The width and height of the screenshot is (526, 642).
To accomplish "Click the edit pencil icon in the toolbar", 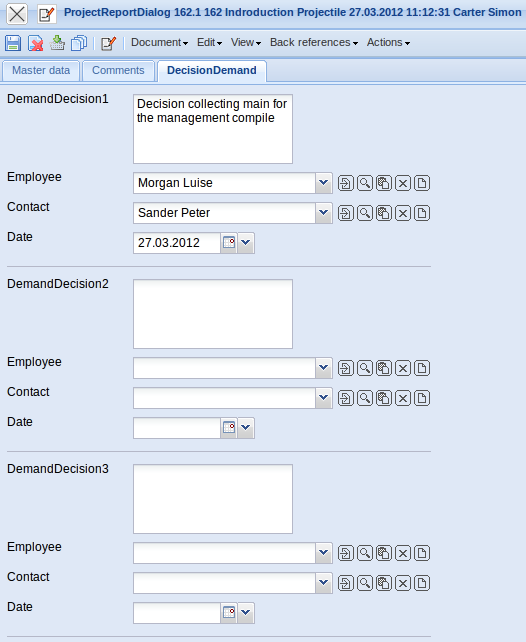I will [x=108, y=43].
